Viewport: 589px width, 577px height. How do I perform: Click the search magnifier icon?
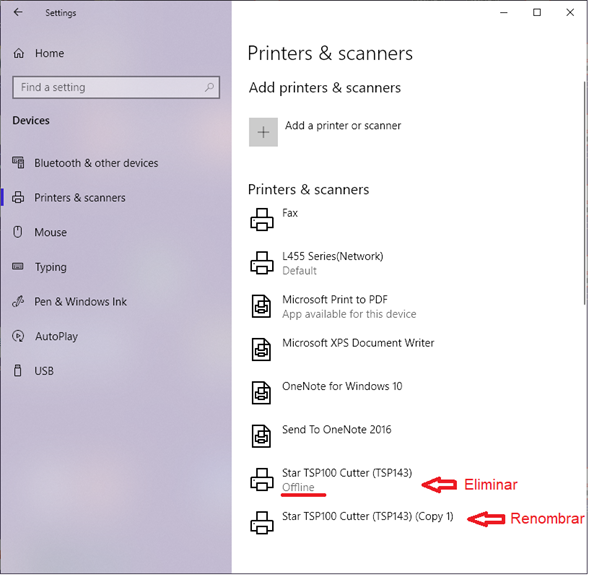tap(210, 88)
